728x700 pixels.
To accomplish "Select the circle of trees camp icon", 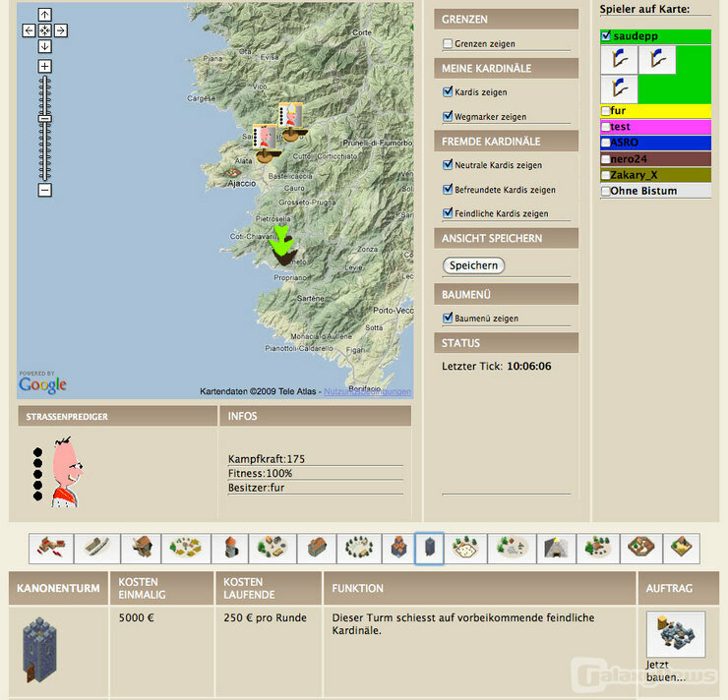I will (x=359, y=549).
